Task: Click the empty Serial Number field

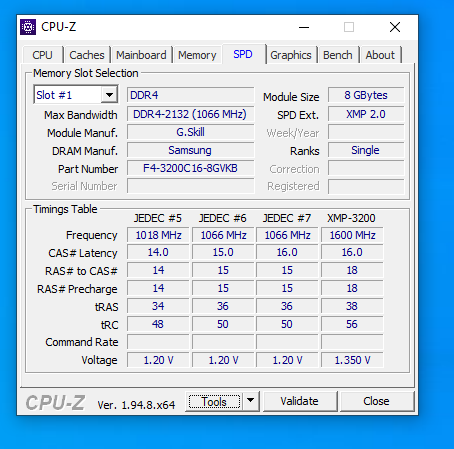Action: 190,186
